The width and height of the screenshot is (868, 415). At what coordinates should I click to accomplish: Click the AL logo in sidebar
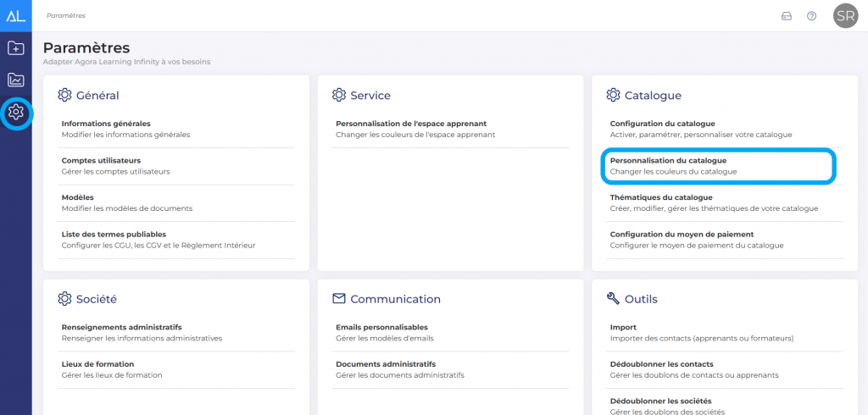(15, 15)
